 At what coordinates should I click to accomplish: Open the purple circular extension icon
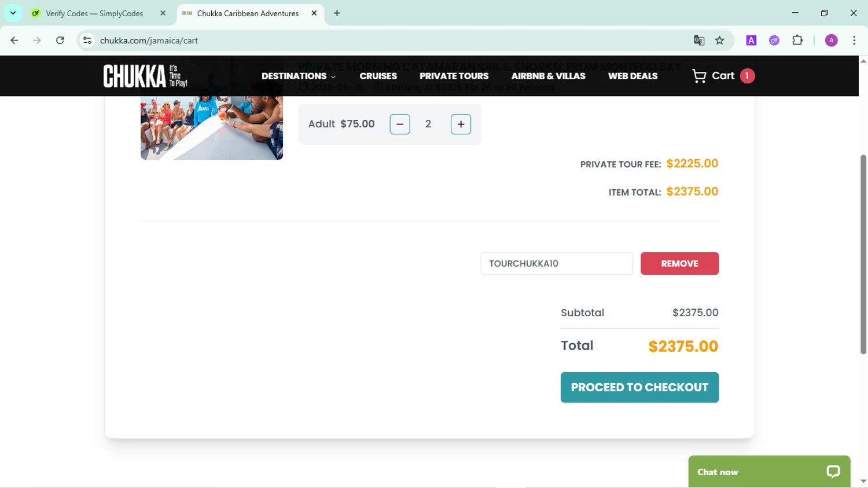774,41
